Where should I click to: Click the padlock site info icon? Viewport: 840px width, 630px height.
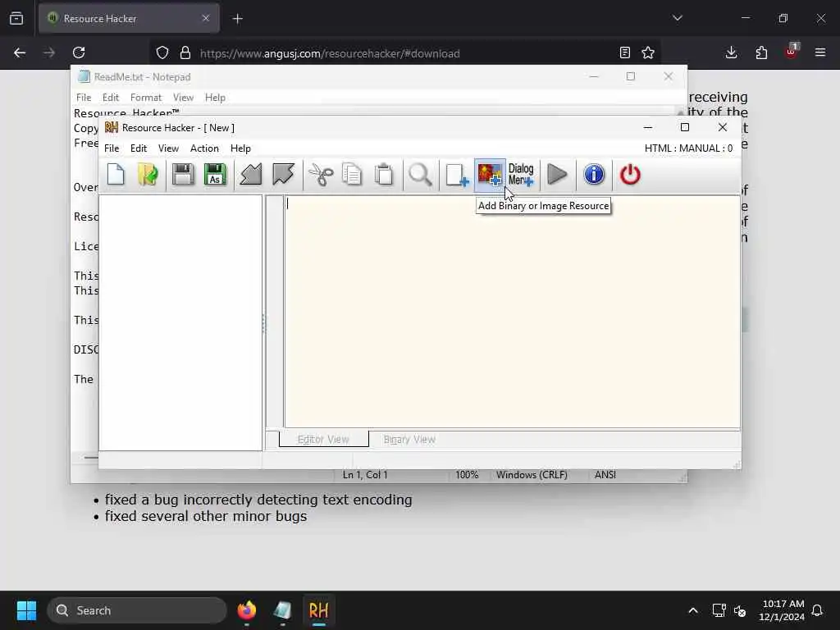185,52
